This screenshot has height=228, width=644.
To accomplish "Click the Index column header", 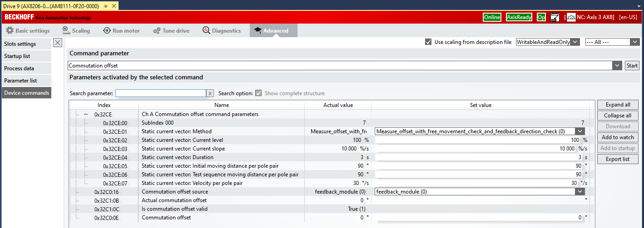I will [104, 105].
